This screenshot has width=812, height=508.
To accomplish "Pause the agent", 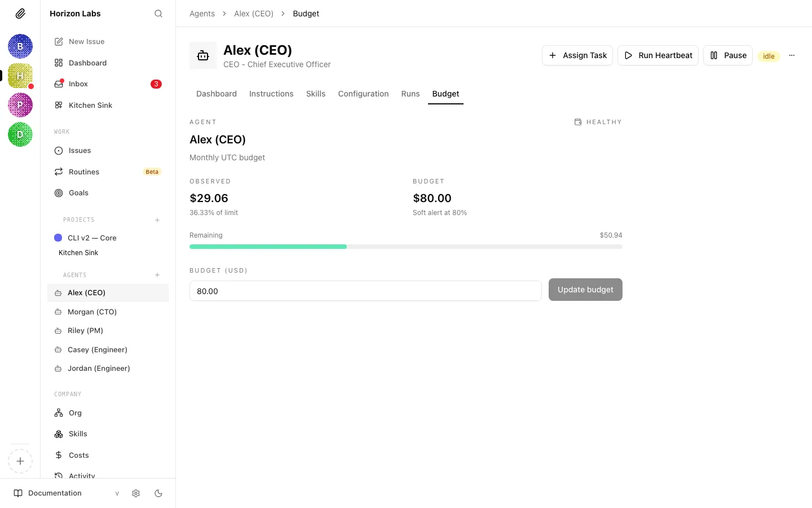I will pyautogui.click(x=728, y=55).
